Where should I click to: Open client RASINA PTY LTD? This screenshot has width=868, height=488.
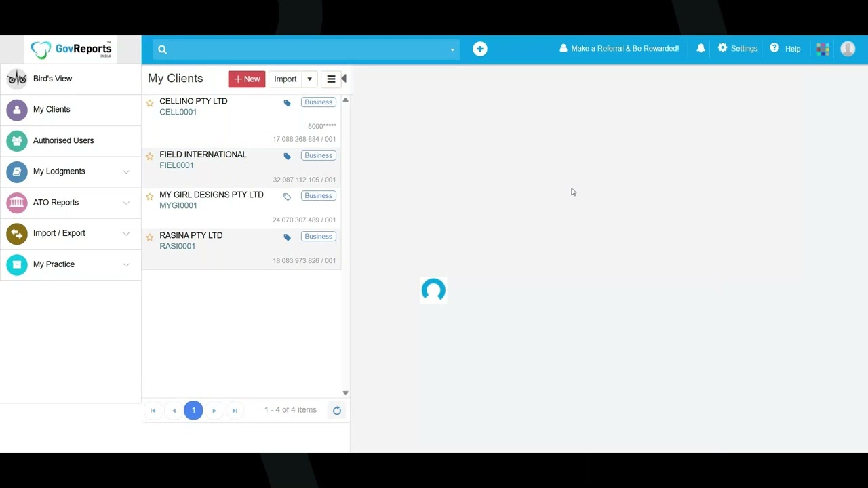[191, 235]
